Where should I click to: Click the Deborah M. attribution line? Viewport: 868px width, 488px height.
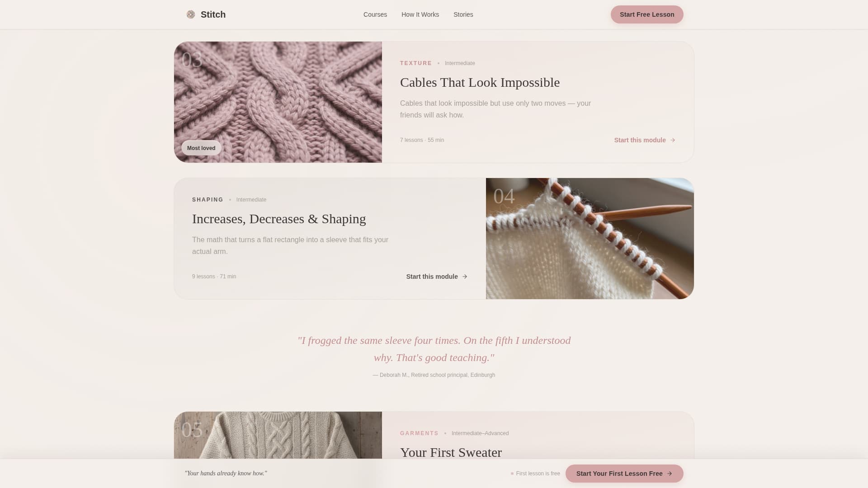(x=434, y=375)
